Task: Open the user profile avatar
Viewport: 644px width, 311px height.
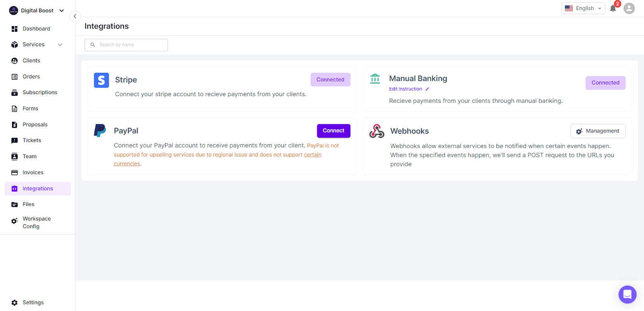Action: [629, 8]
